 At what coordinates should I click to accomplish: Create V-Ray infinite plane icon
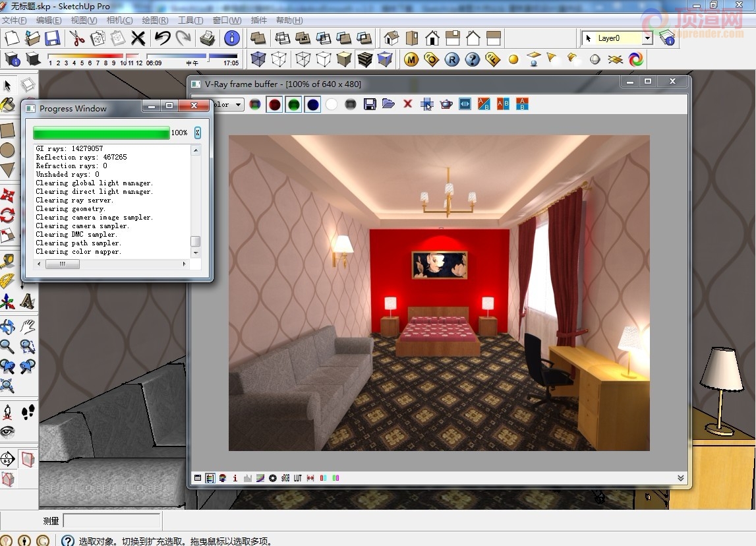[615, 59]
